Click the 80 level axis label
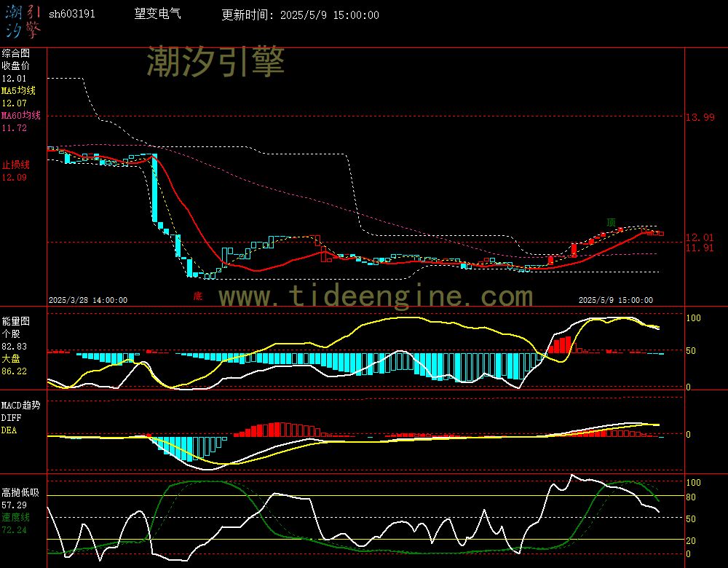Viewport: 728px width, 568px height. pos(691,497)
